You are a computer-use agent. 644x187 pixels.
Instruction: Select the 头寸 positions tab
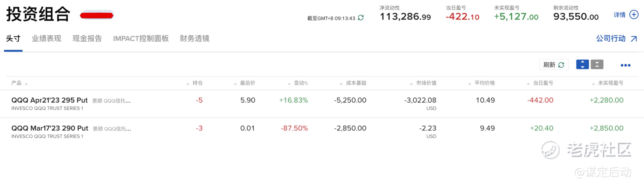coord(13,38)
